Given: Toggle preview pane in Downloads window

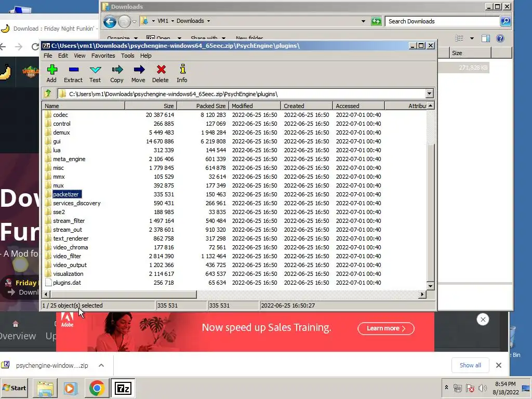Looking at the screenshot, I should tap(486, 38).
